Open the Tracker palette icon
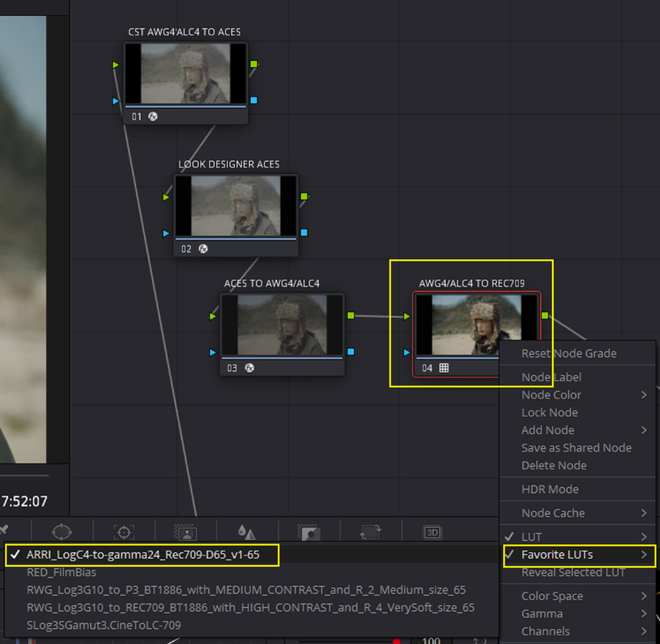 [124, 532]
